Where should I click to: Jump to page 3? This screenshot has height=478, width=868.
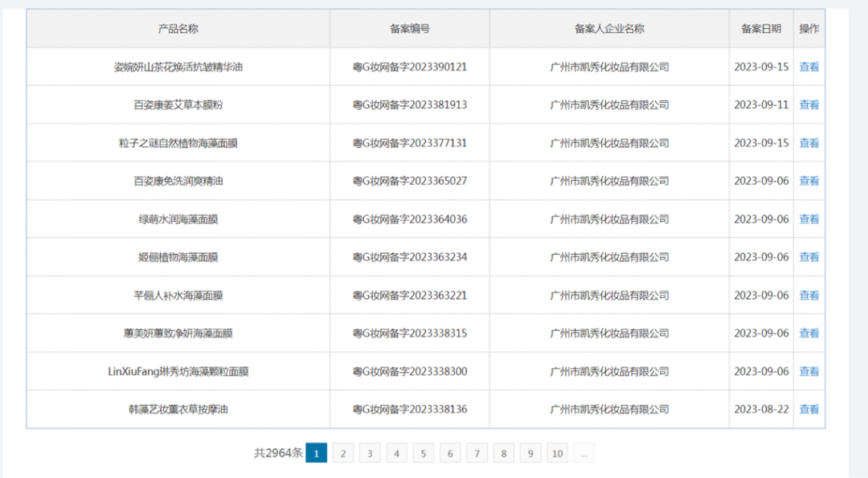pos(370,452)
